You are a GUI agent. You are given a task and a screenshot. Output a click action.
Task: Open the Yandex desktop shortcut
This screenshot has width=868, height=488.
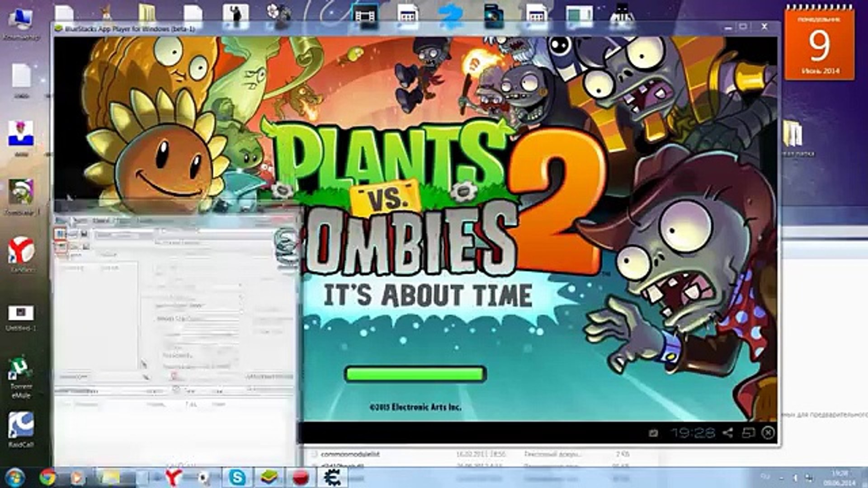point(21,254)
